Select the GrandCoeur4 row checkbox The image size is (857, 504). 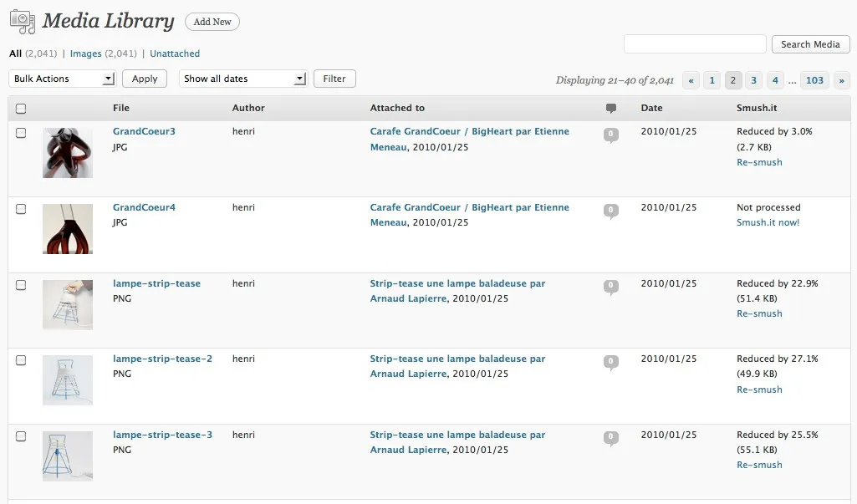click(21, 209)
